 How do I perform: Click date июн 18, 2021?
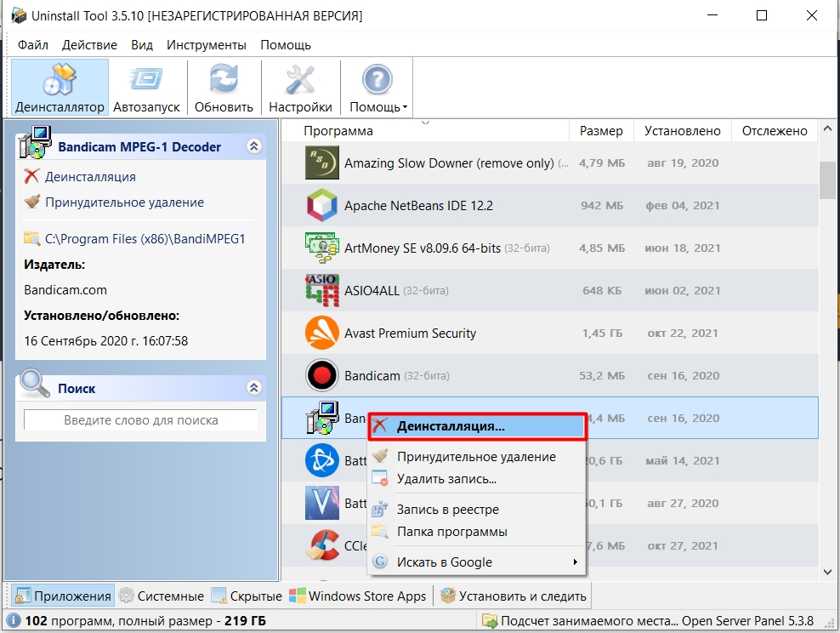click(683, 248)
